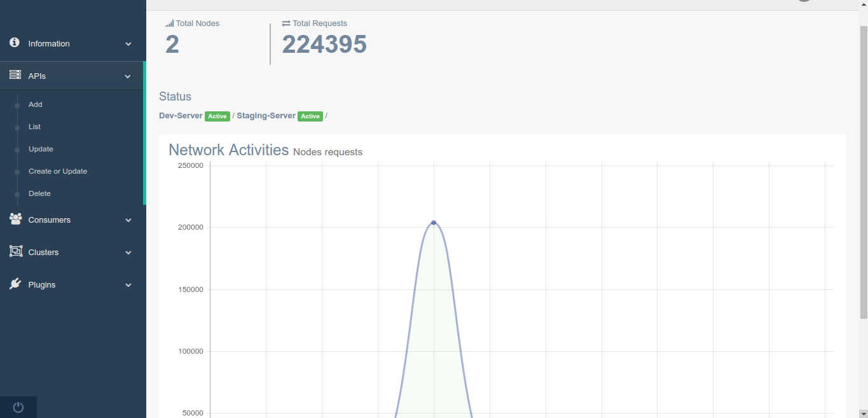Click the 100000 y-axis label
Viewport: 868px width, 418px height.
[x=191, y=352]
